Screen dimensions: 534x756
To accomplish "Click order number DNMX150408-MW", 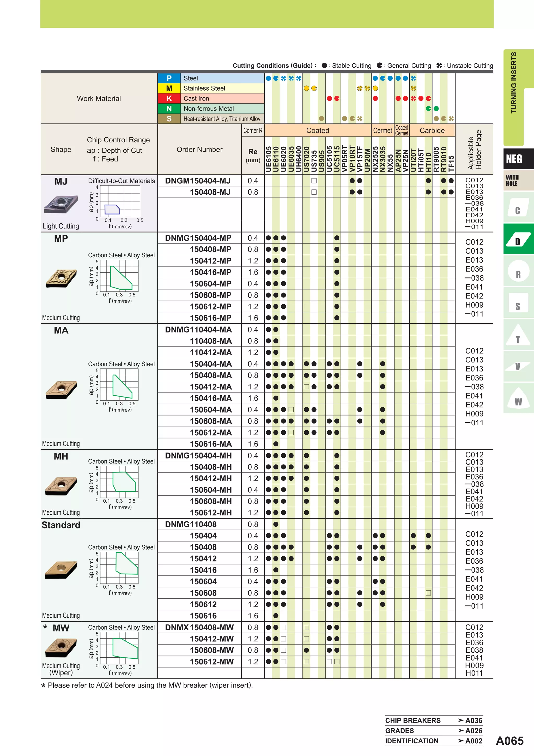I will (199, 628).
